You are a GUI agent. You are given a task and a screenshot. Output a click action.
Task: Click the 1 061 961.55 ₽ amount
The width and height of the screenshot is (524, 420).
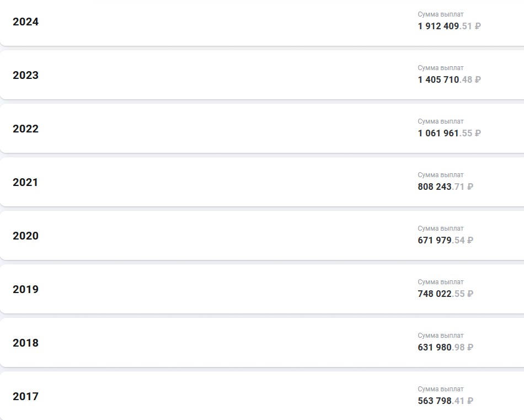coord(449,133)
